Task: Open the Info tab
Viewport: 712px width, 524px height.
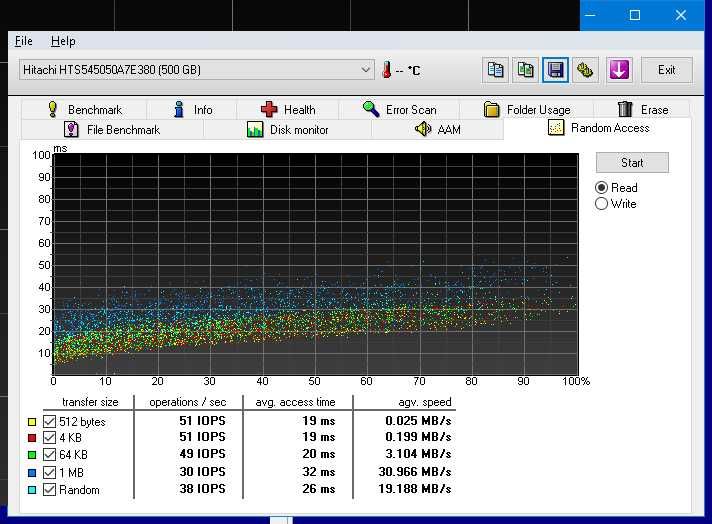Action: tap(192, 109)
